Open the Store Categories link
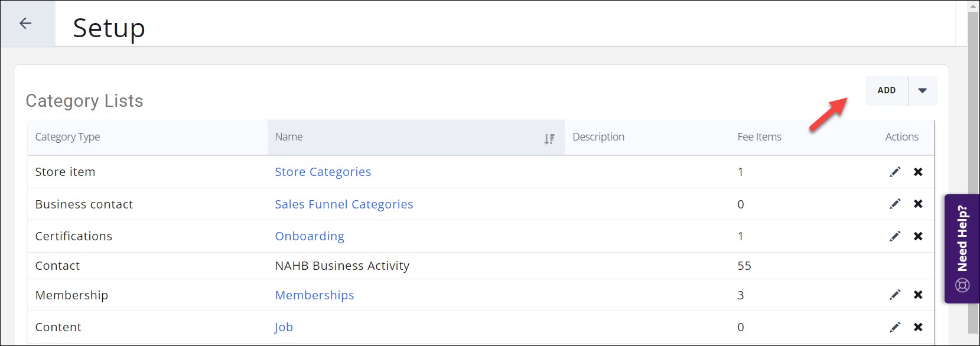The height and width of the screenshot is (346, 980). (x=323, y=172)
